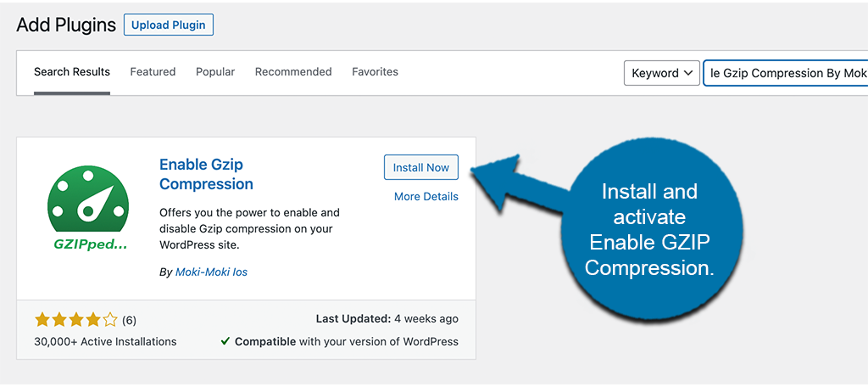Go to the Popular plugins tab

tap(215, 72)
